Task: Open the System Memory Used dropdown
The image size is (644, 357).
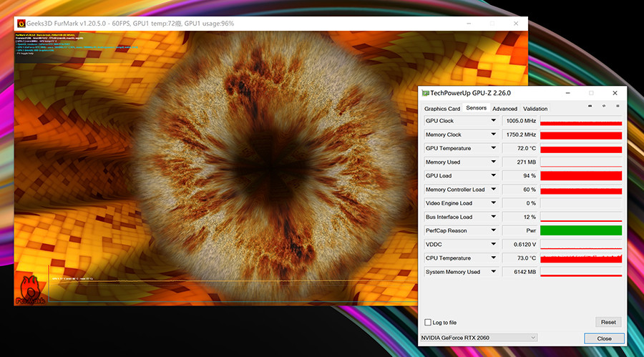Action: click(x=493, y=272)
